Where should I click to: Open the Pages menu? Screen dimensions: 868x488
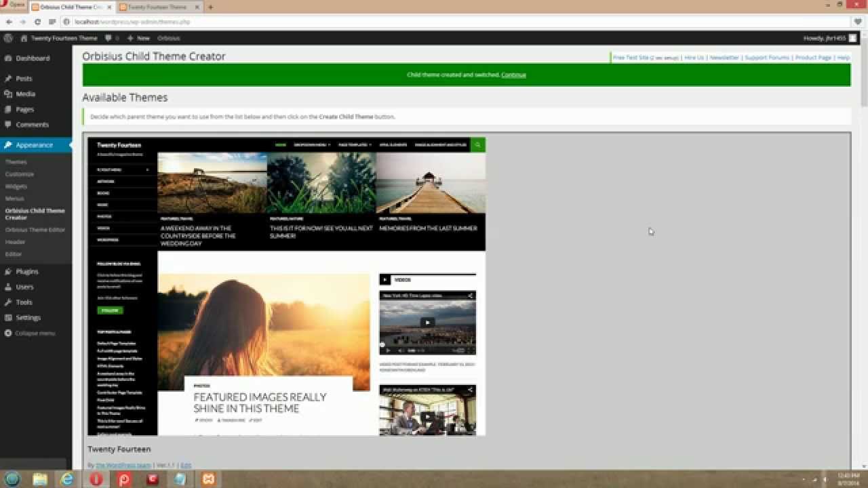point(25,109)
